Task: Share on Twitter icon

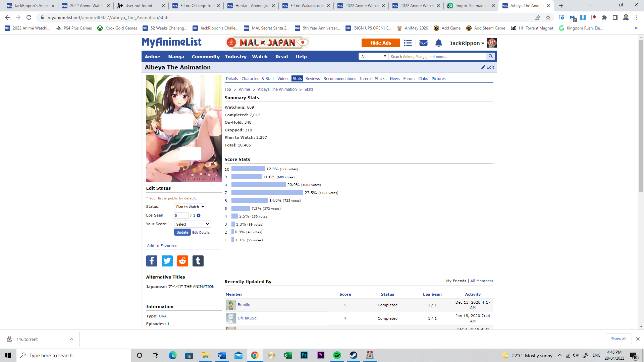Action: [x=167, y=261]
